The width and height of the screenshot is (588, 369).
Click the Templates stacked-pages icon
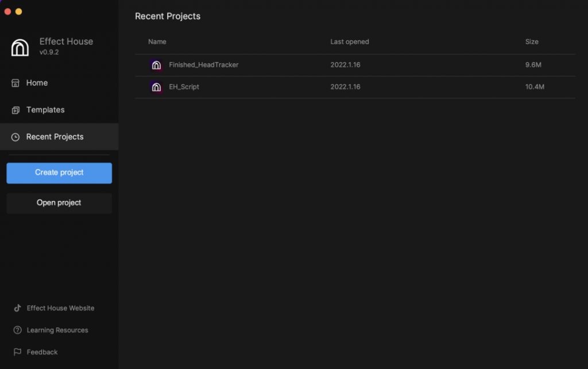pyautogui.click(x=16, y=110)
